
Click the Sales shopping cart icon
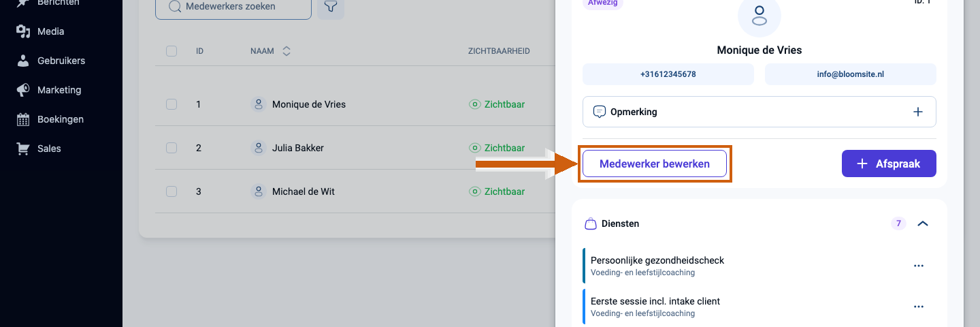tap(23, 149)
